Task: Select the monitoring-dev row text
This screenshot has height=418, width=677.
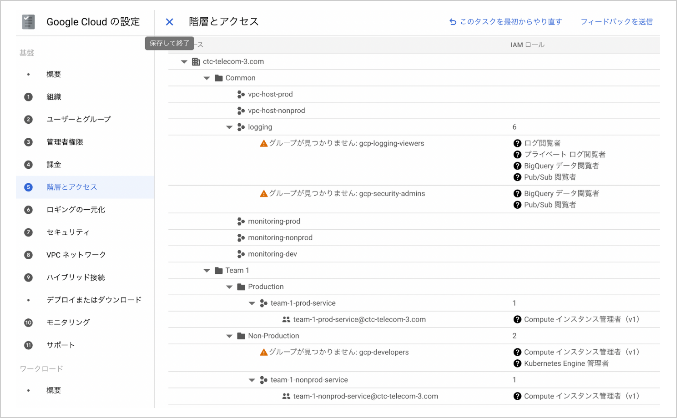Action: 272,254
